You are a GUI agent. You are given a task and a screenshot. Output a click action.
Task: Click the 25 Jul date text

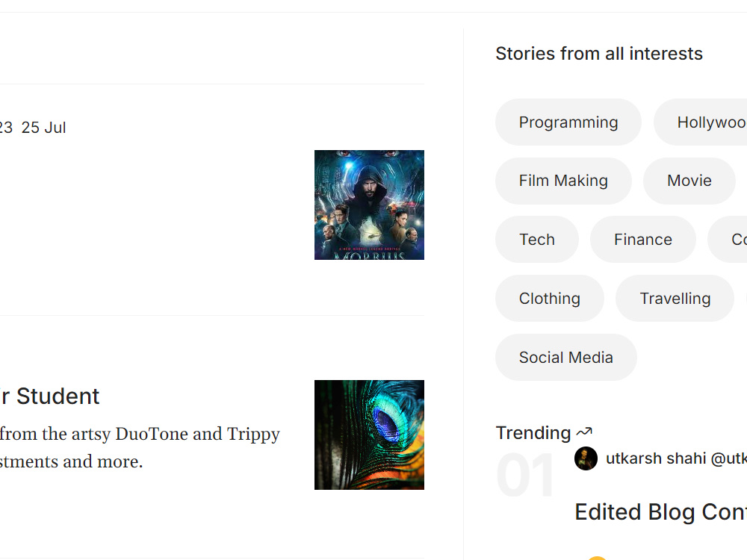(44, 128)
